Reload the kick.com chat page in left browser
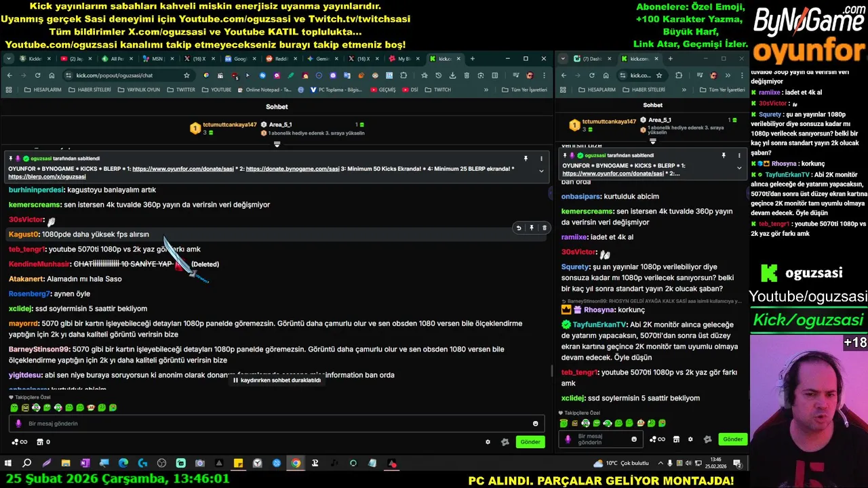 click(37, 75)
